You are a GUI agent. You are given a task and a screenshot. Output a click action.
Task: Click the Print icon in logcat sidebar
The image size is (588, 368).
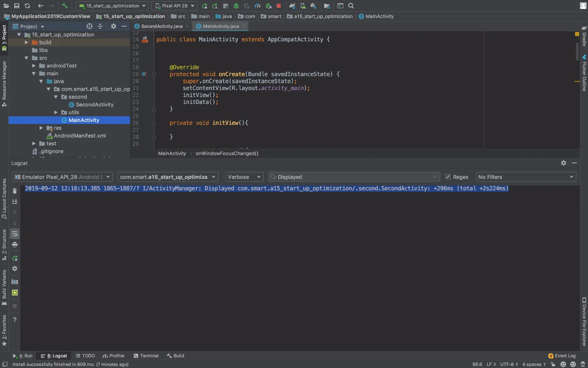[15, 245]
